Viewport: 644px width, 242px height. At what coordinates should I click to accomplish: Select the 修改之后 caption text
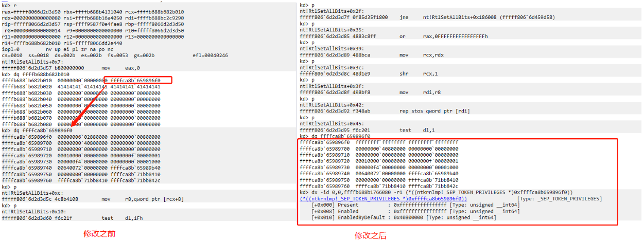coord(371,236)
